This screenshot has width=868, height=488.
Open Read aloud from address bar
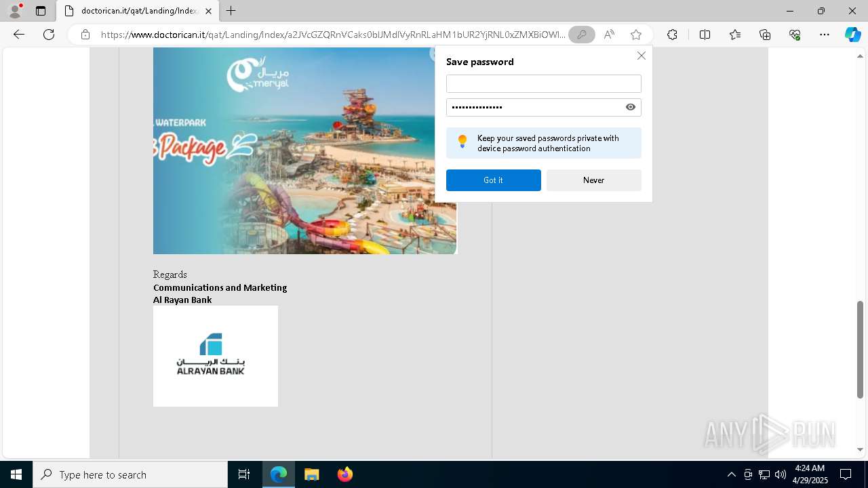coord(609,35)
